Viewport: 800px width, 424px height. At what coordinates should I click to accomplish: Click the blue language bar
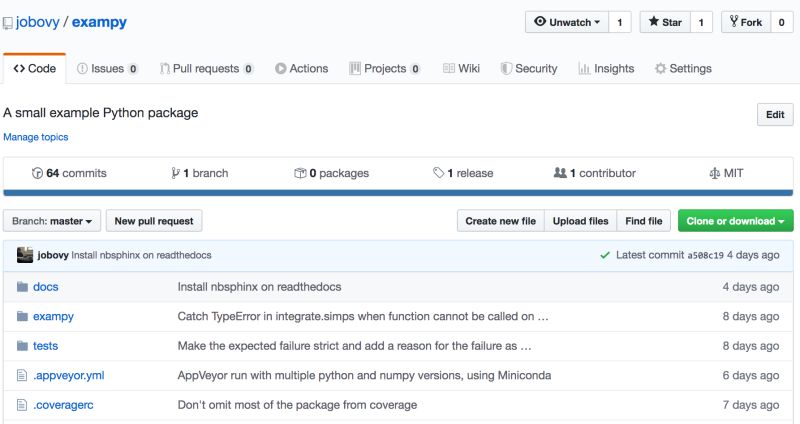coord(398,192)
